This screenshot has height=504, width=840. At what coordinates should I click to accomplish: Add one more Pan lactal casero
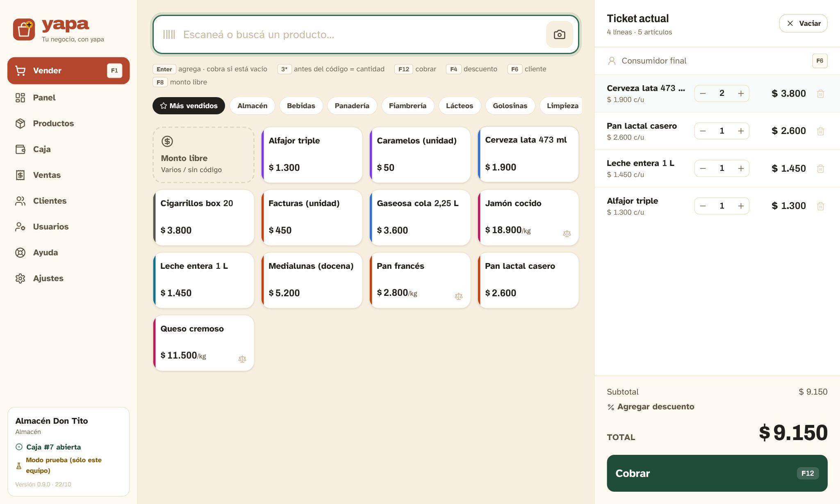tap(740, 131)
